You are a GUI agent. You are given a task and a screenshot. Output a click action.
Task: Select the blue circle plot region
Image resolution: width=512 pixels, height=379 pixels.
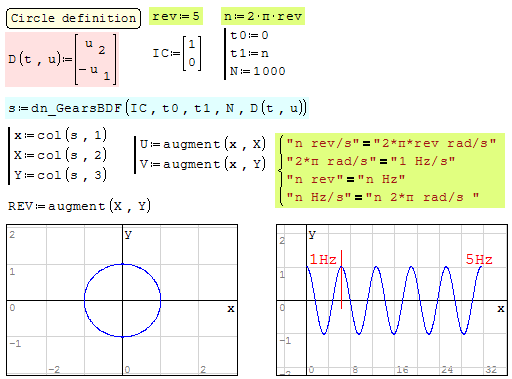[122, 301]
